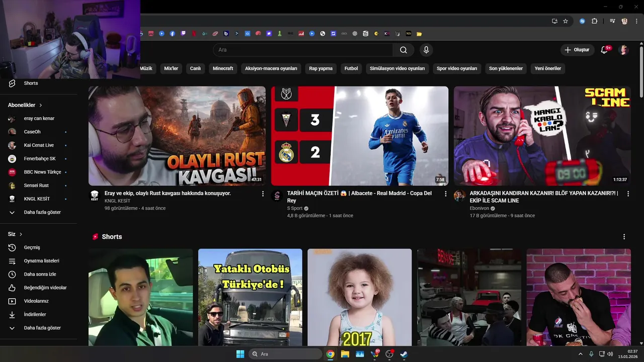Start voice search with microphone icon
This screenshot has width=644, height=362.
[426, 50]
